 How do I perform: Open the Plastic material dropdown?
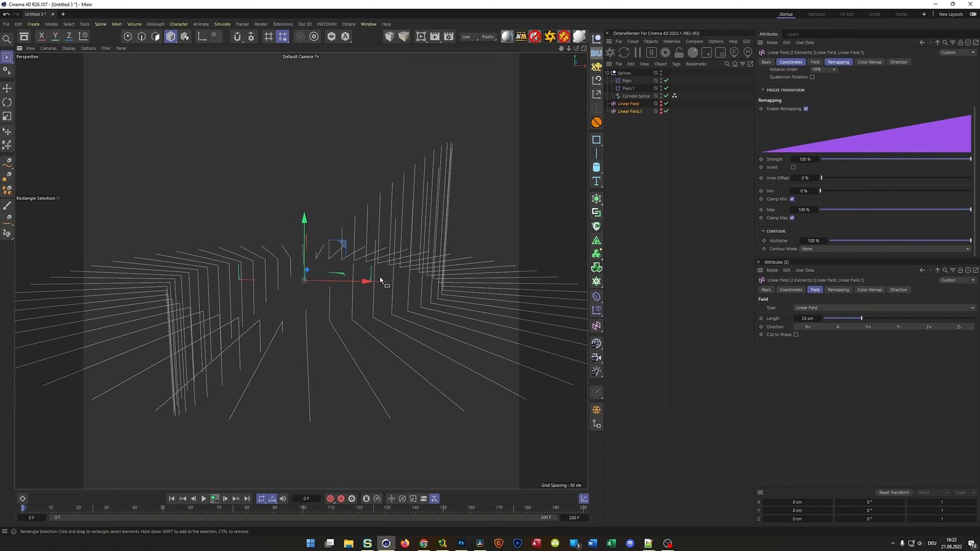(488, 37)
